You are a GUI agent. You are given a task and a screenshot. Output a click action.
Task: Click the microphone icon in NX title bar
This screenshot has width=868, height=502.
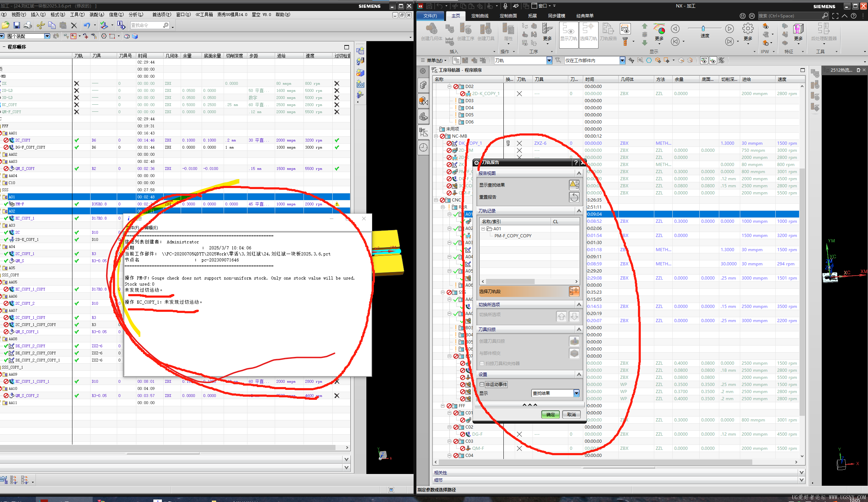(505, 6)
